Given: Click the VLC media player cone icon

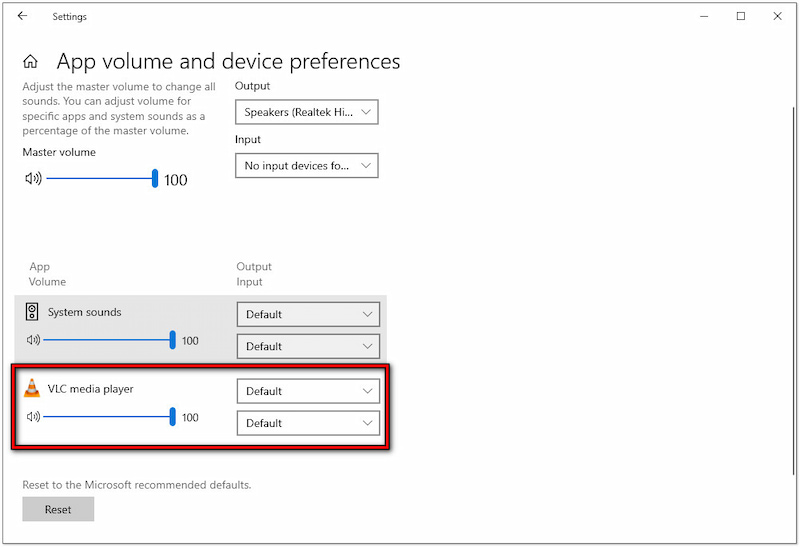Looking at the screenshot, I should (x=32, y=389).
